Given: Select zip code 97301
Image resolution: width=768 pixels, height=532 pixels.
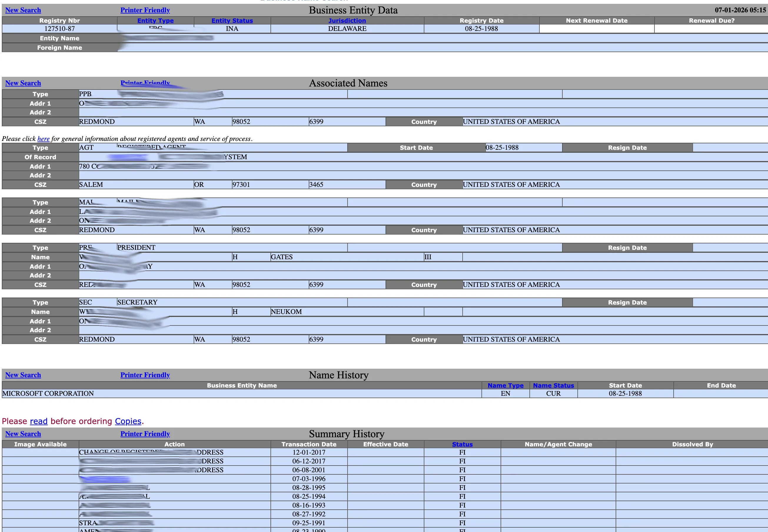Looking at the screenshot, I should point(241,185).
